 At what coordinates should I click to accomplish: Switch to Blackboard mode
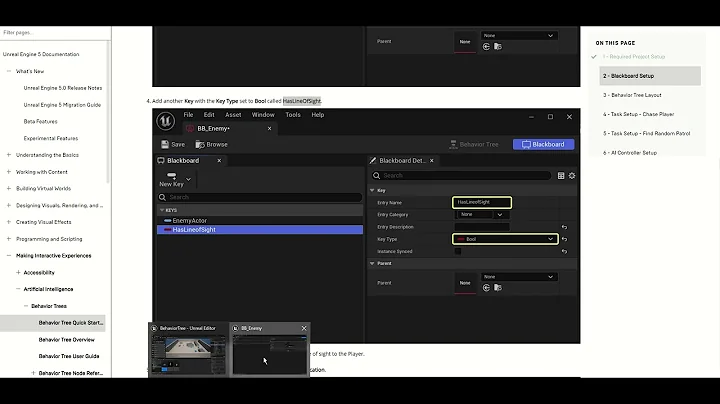[543, 144]
